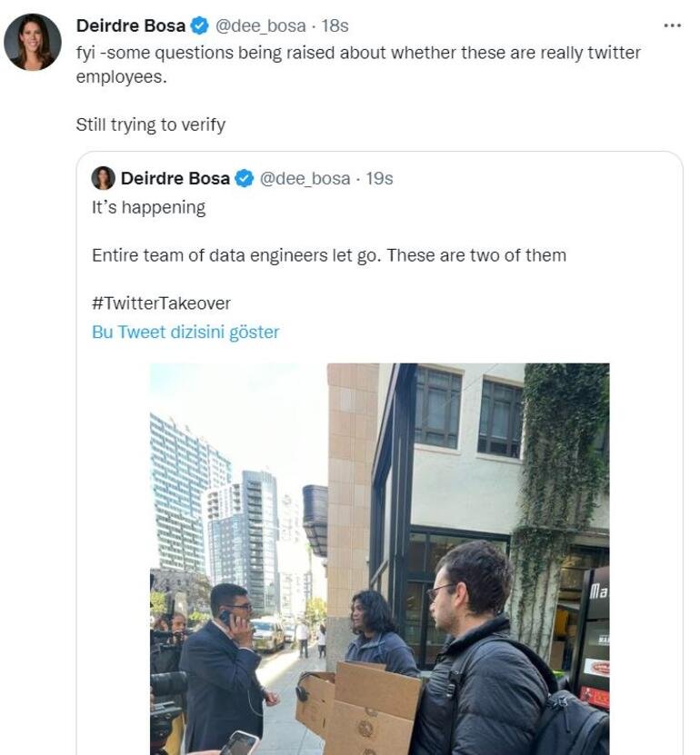This screenshot has width=700, height=755.
Task: Open the 19s timestamp of quoted tweet
Action: coord(379,179)
